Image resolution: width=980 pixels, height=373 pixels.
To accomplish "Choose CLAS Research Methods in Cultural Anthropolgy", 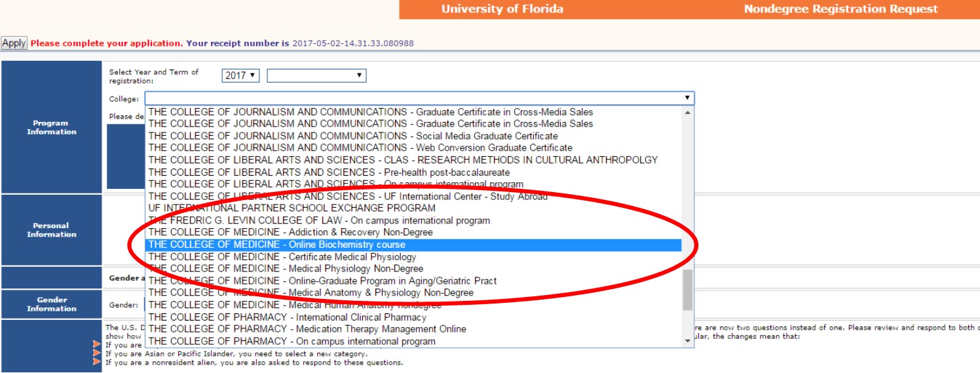I will click(x=413, y=160).
